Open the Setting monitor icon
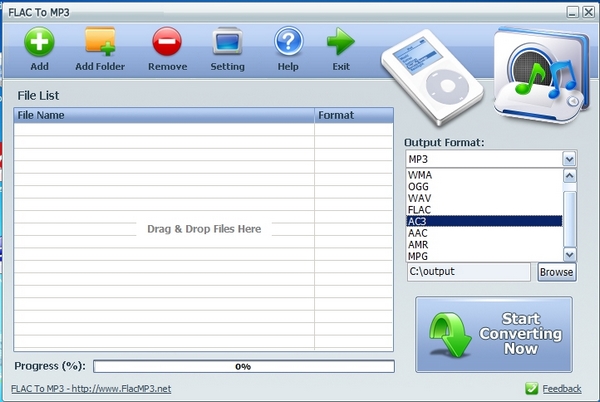Screen dimensions: 600x402 pos(227,41)
